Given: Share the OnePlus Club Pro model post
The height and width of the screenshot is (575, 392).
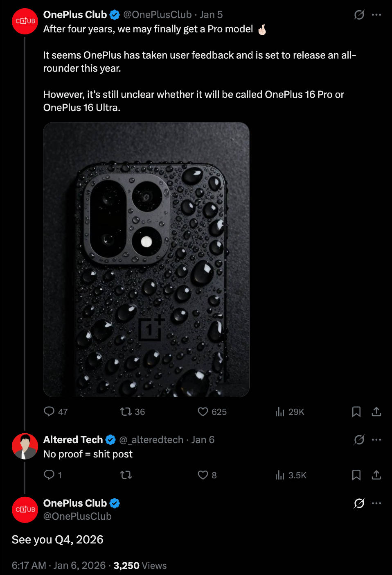Looking at the screenshot, I should 376,412.
